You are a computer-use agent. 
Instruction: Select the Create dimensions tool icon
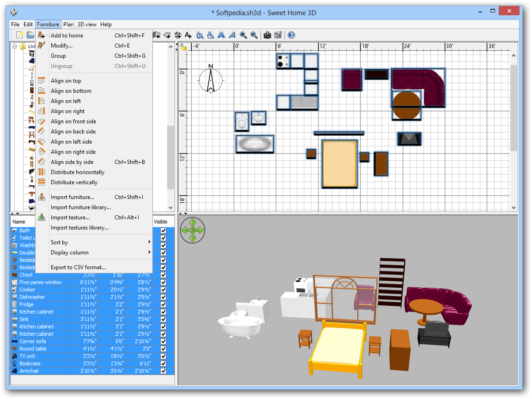click(178, 35)
